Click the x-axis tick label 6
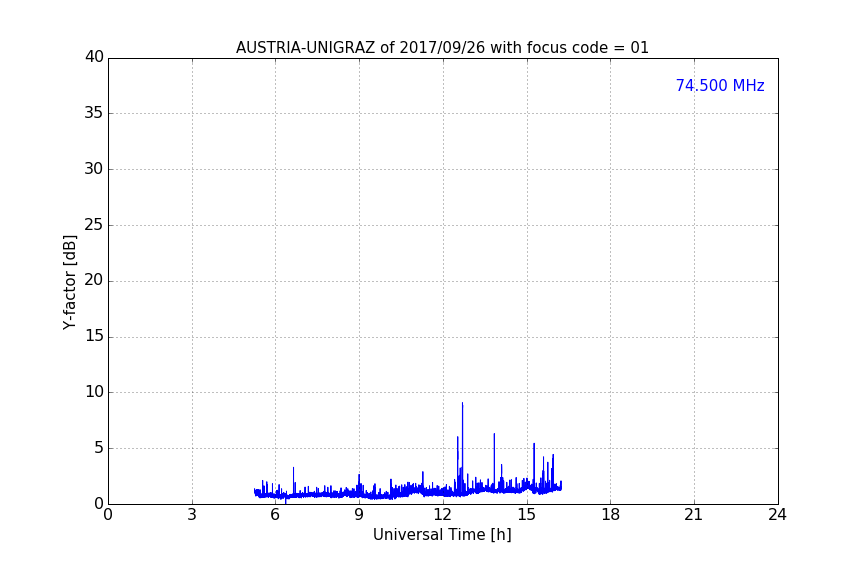Screen dimensions: 864x576 275,515
